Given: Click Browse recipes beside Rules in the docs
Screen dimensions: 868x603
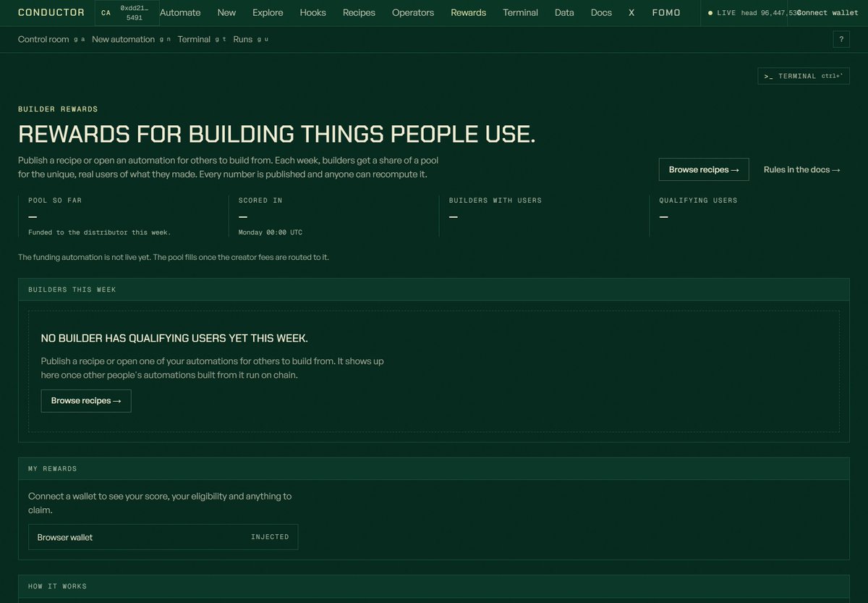Looking at the screenshot, I should pyautogui.click(x=704, y=169).
